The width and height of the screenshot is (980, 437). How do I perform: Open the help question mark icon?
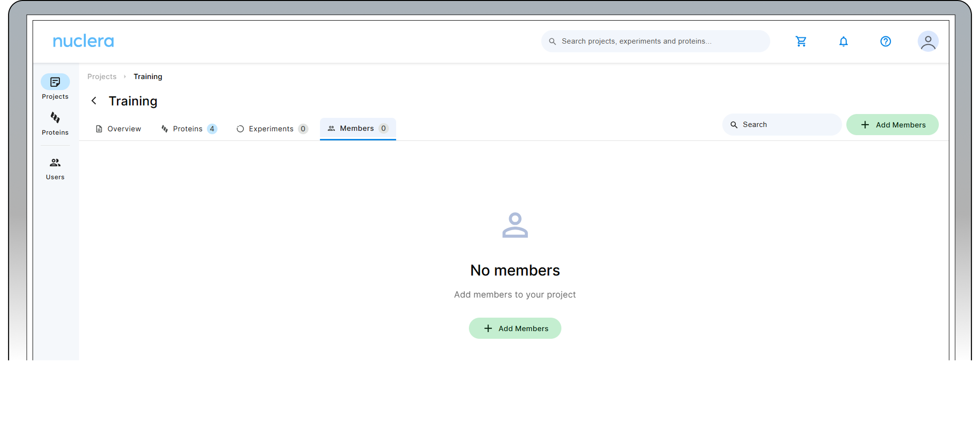[x=885, y=42]
